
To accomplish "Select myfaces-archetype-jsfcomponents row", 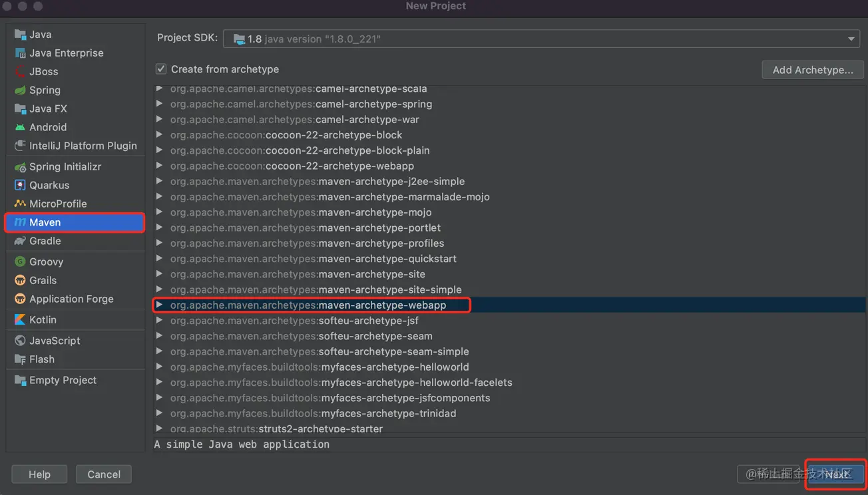I will (x=510, y=398).
